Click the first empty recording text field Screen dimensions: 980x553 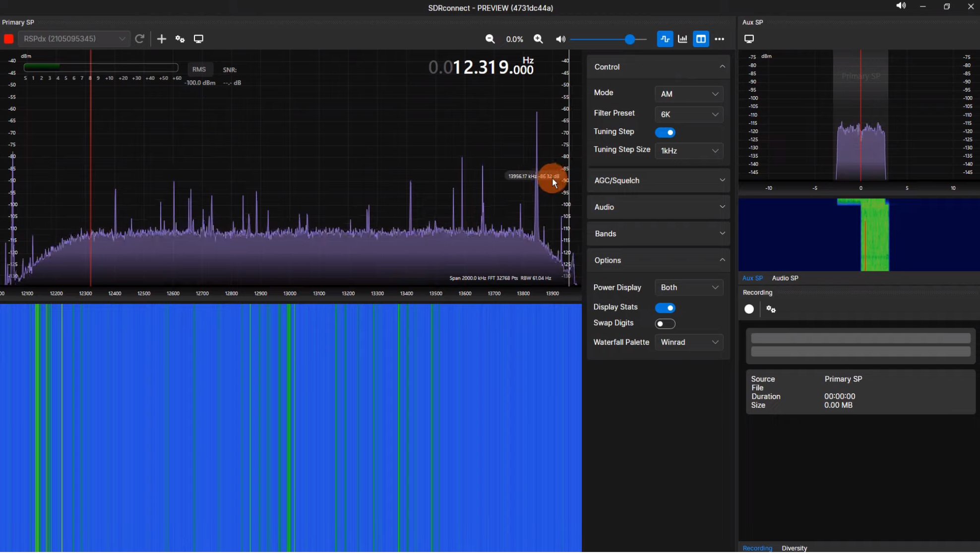(860, 338)
